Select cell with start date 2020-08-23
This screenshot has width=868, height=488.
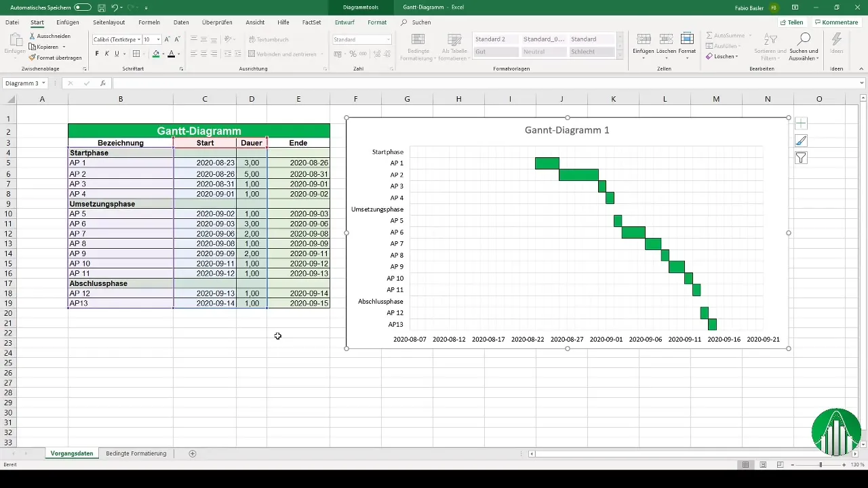point(205,163)
